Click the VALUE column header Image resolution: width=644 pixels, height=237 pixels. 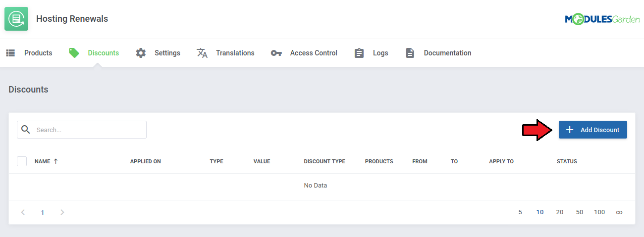(262, 161)
